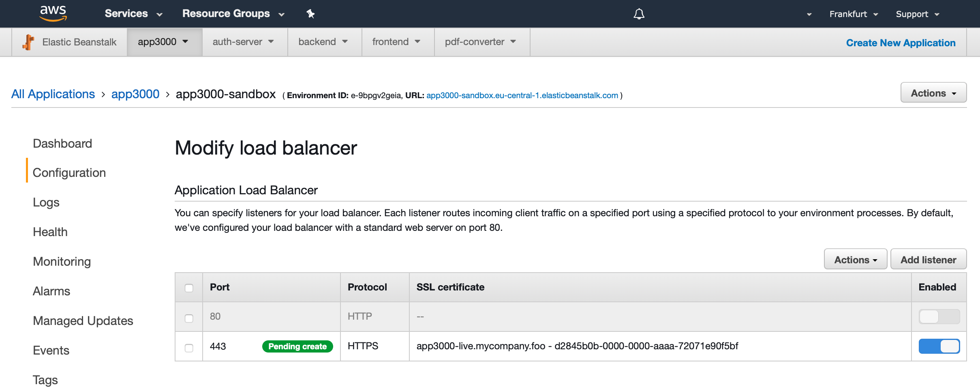The width and height of the screenshot is (980, 387).
Task: Open Health in the sidebar
Action: coord(50,232)
